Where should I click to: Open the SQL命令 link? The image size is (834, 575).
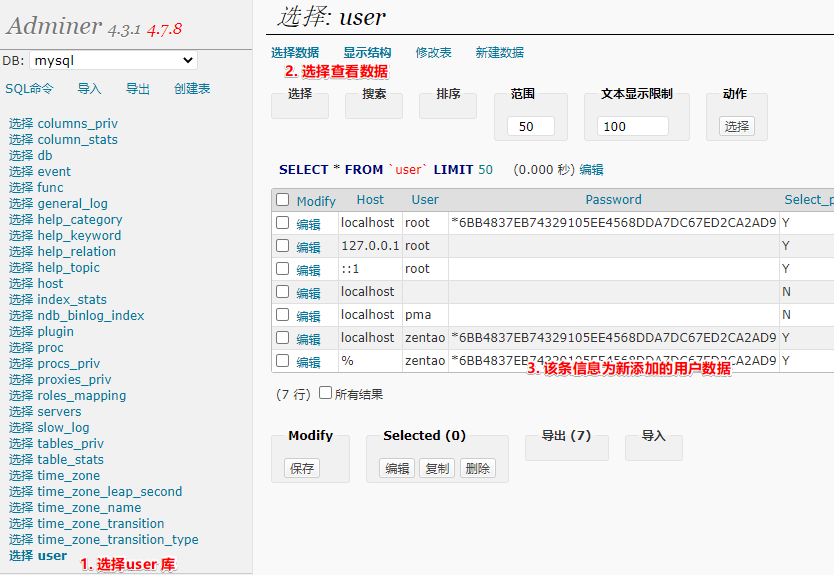29,89
